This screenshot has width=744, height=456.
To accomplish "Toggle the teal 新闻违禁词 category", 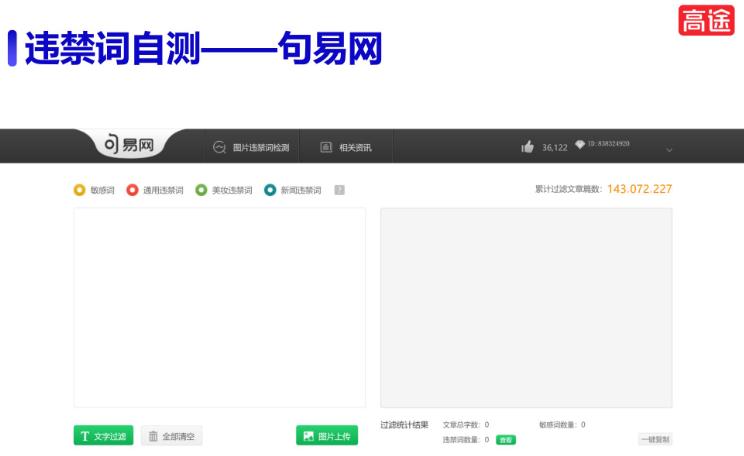I will click(270, 190).
